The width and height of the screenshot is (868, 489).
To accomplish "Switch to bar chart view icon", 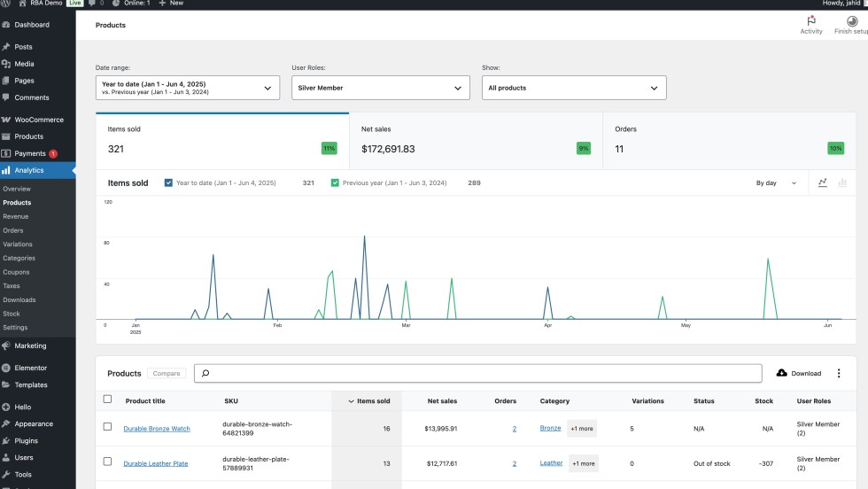I will tap(842, 182).
